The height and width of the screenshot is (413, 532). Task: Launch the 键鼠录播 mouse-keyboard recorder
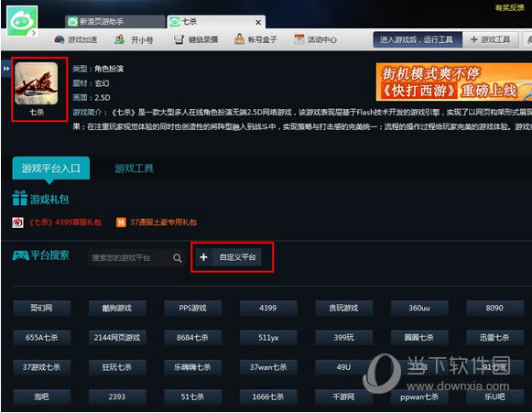pyautogui.click(x=196, y=39)
